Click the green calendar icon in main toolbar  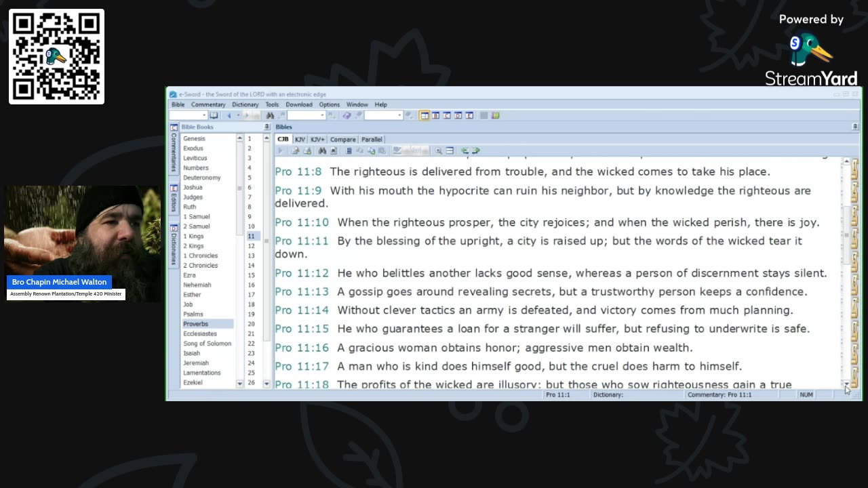click(496, 115)
